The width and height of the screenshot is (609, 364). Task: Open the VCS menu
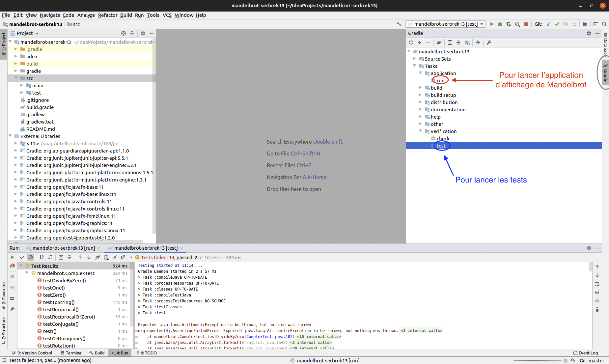167,15
